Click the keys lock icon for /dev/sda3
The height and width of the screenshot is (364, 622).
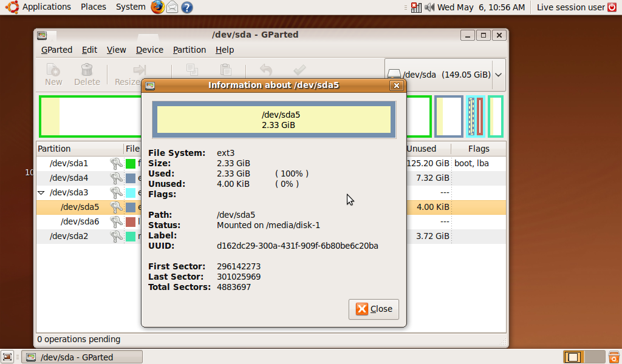(116, 193)
